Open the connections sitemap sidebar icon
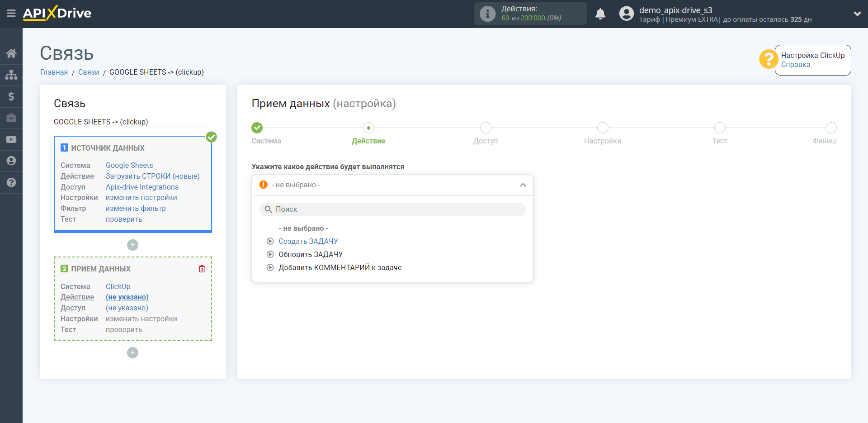The width and height of the screenshot is (868, 423). [x=11, y=75]
